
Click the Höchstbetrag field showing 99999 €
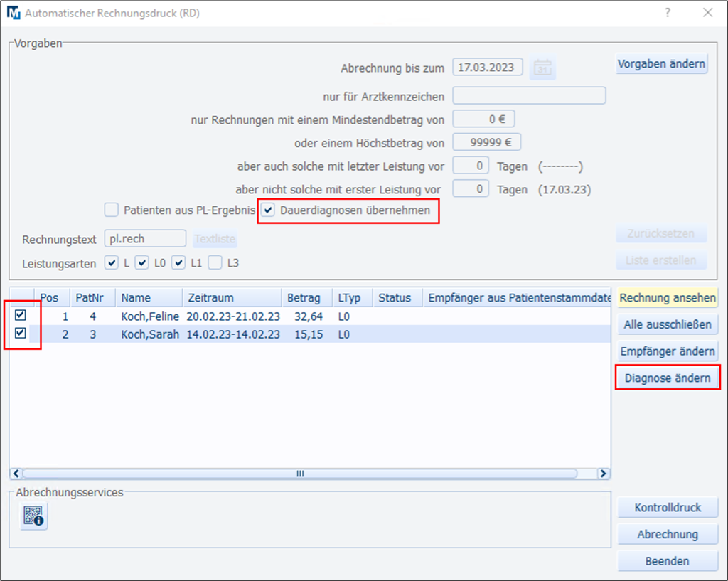[486, 142]
